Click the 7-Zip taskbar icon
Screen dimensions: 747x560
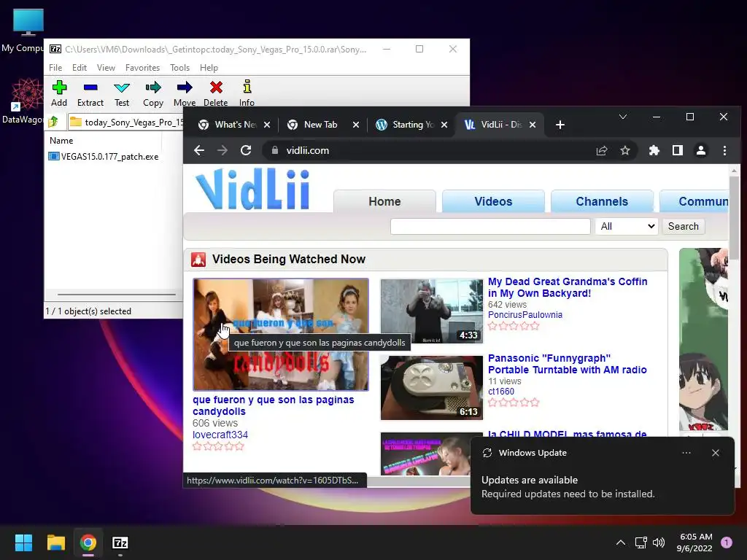click(x=120, y=542)
